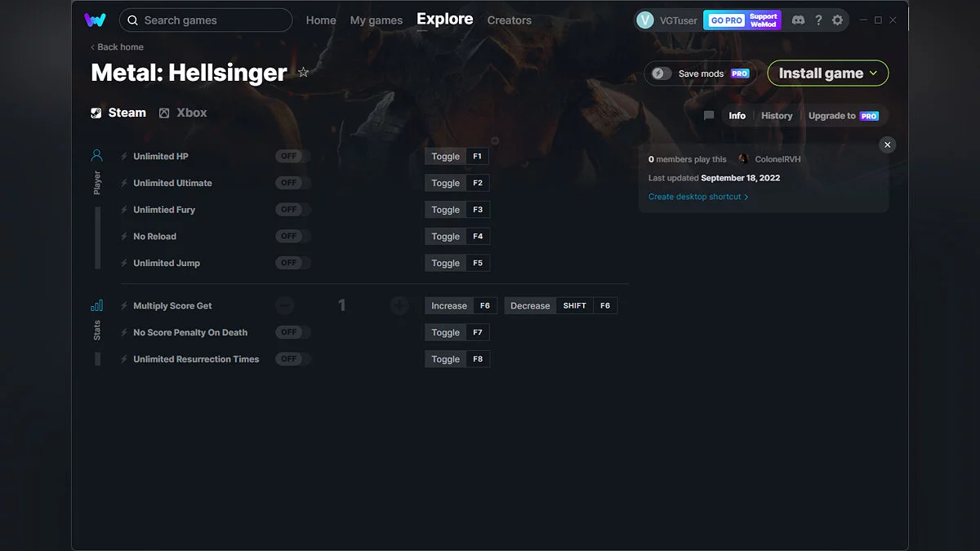This screenshot has height=551, width=980.
Task: Open the History tab
Action: click(x=777, y=116)
